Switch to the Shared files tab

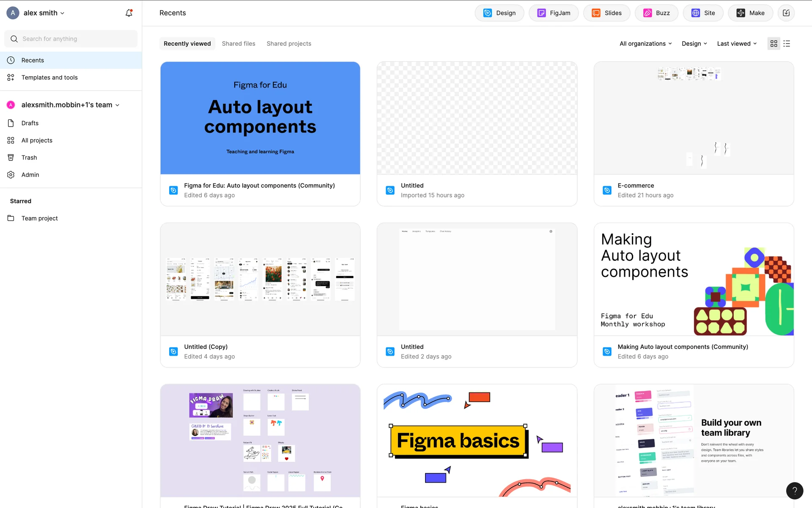(239, 44)
